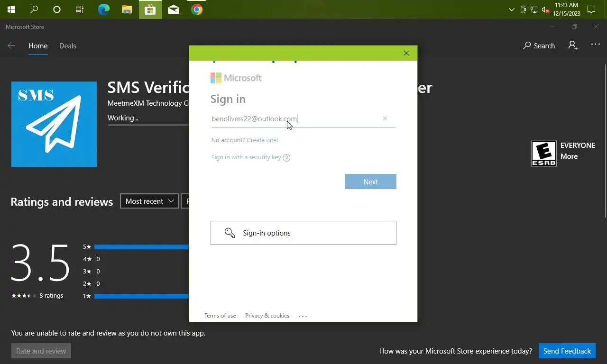Open the Windows Start menu
This screenshot has height=364, width=607.
point(11,9)
